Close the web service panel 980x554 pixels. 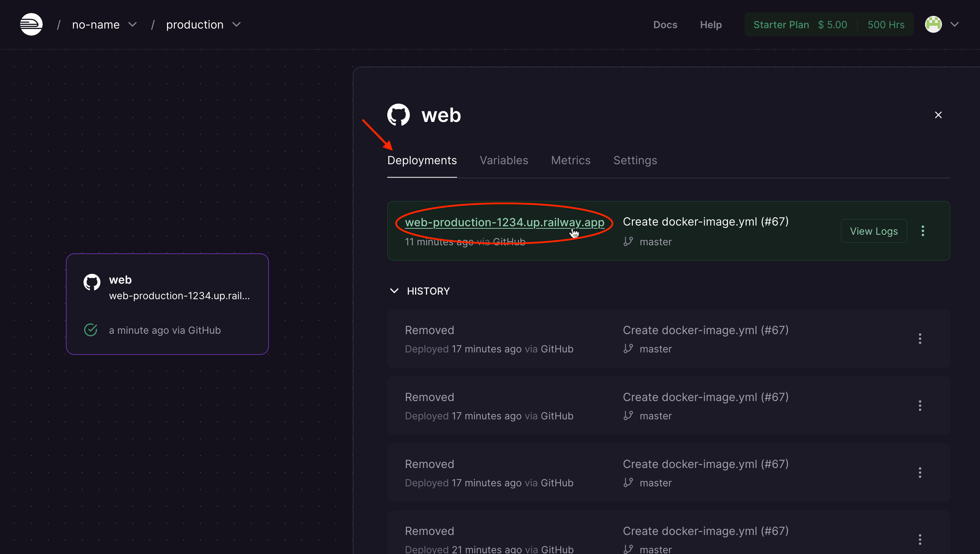[x=938, y=115]
